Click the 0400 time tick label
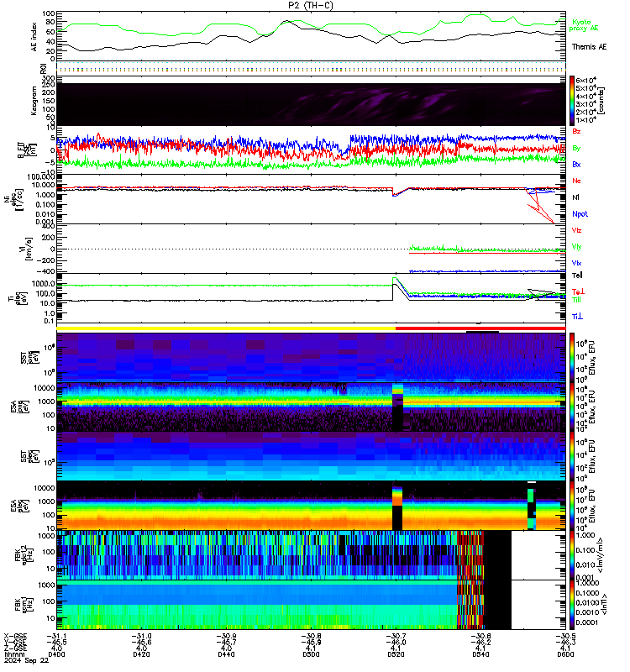630x672 pixels. click(56, 654)
